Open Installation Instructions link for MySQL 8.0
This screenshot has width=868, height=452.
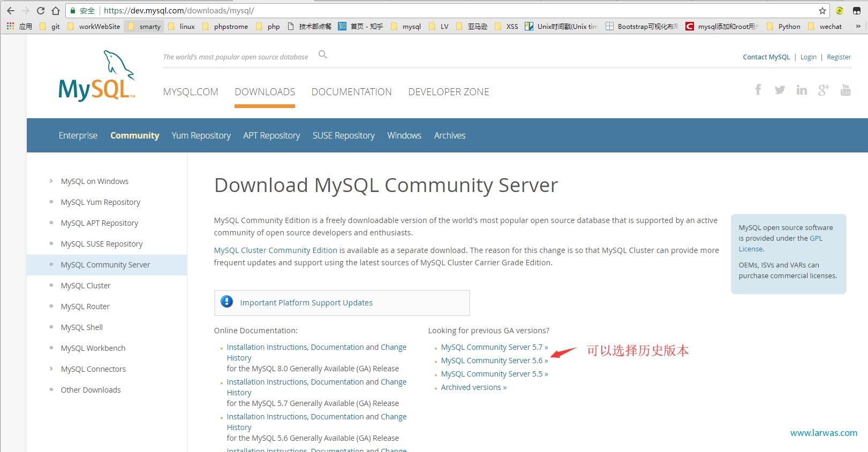point(267,347)
